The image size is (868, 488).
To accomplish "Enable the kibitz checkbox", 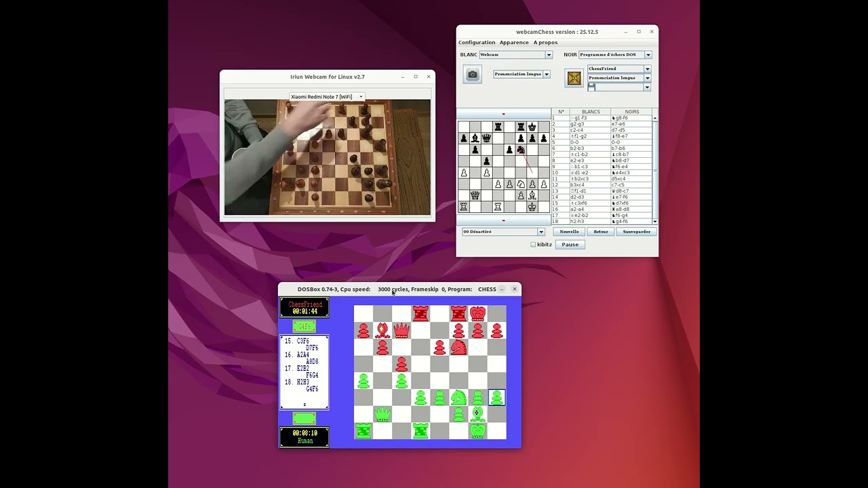I will coord(533,245).
